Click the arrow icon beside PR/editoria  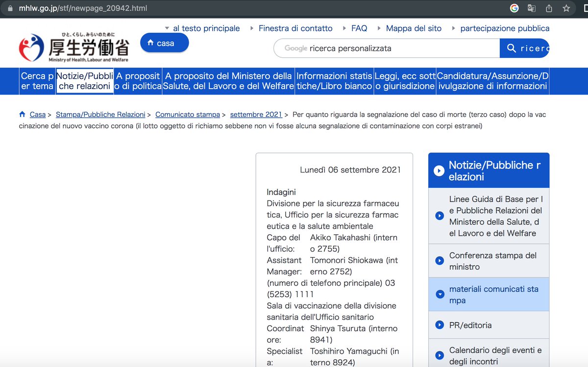440,325
